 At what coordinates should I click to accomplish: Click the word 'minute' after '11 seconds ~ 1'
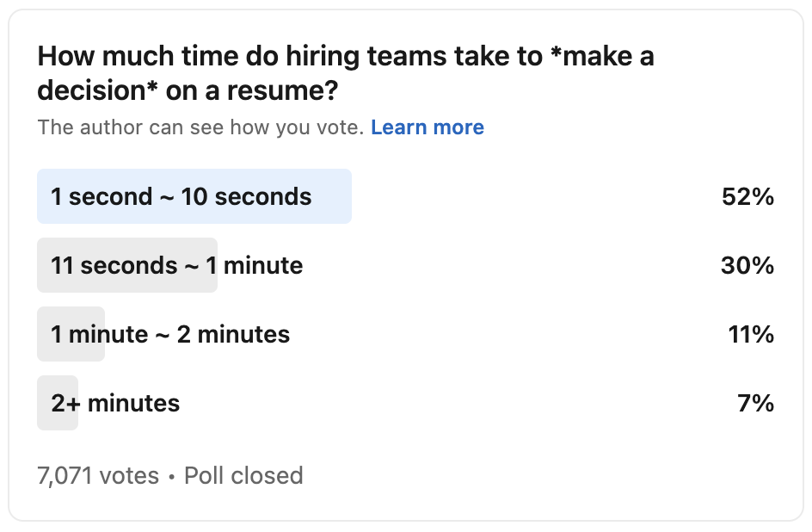point(263,266)
